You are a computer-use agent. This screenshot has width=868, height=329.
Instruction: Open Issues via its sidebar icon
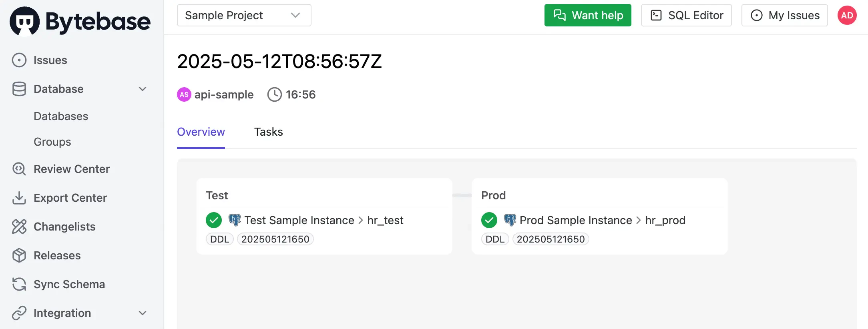pyautogui.click(x=19, y=60)
